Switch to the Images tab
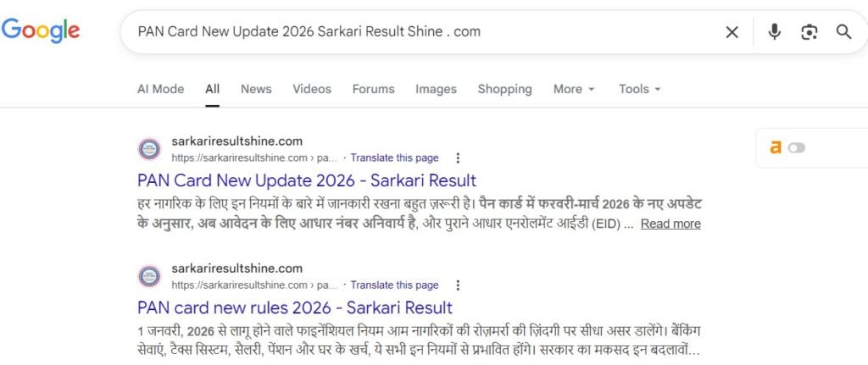This screenshot has height=365, width=868. [436, 89]
